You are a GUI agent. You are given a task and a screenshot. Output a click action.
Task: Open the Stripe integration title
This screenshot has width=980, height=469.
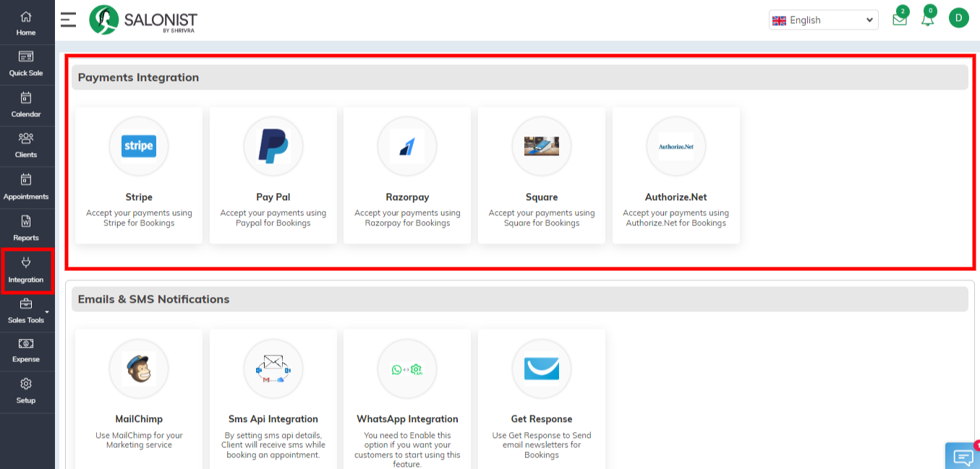(139, 197)
